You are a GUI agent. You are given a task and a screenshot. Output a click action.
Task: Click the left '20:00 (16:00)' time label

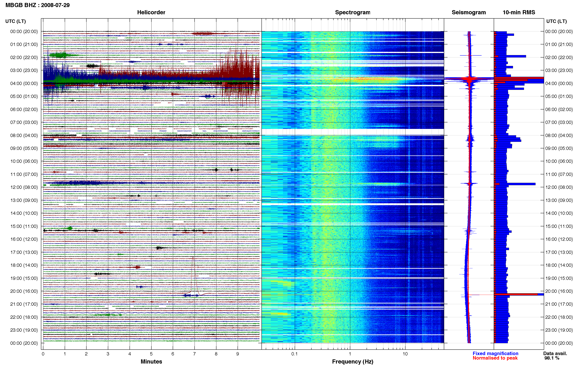[24, 291]
